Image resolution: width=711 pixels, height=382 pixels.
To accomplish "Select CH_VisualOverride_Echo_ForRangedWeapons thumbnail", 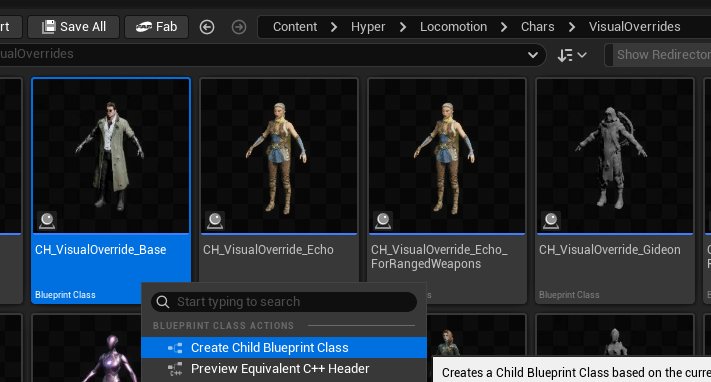I will tap(447, 156).
